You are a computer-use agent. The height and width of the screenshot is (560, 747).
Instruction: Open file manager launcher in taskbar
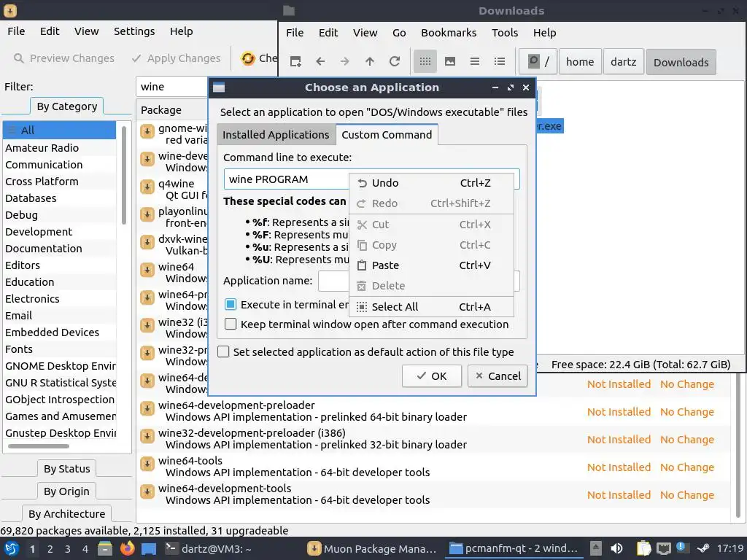[105, 548]
